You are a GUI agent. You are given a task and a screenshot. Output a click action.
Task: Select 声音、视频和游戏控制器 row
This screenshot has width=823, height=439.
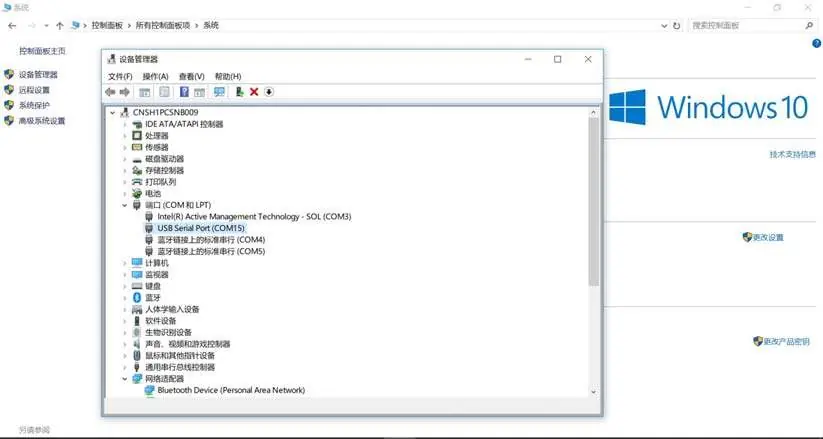coord(187,344)
